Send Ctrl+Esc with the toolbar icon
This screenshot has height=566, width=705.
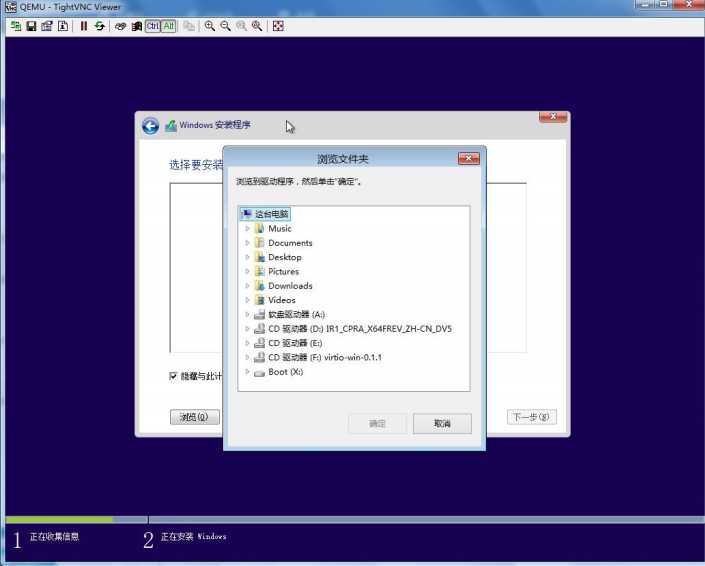pos(137,26)
